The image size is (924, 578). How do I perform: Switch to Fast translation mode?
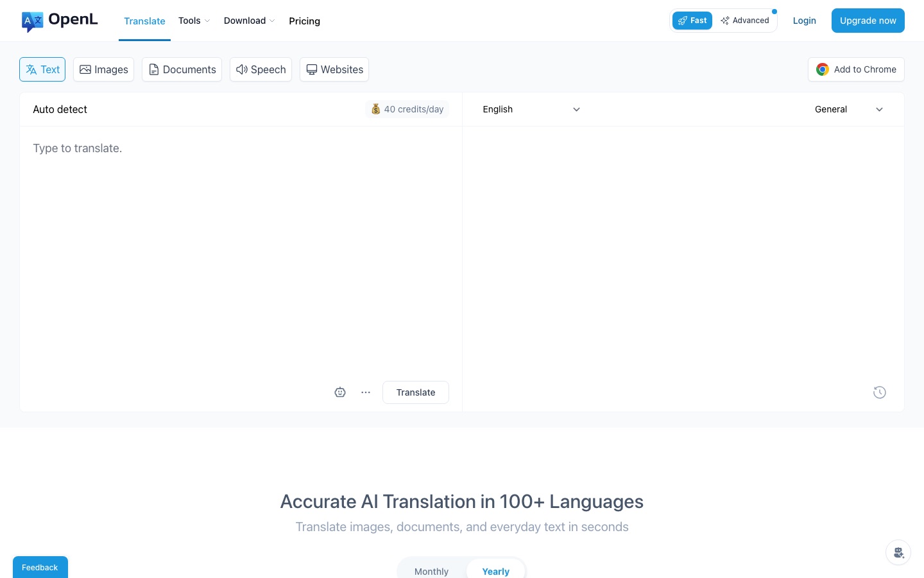692,21
